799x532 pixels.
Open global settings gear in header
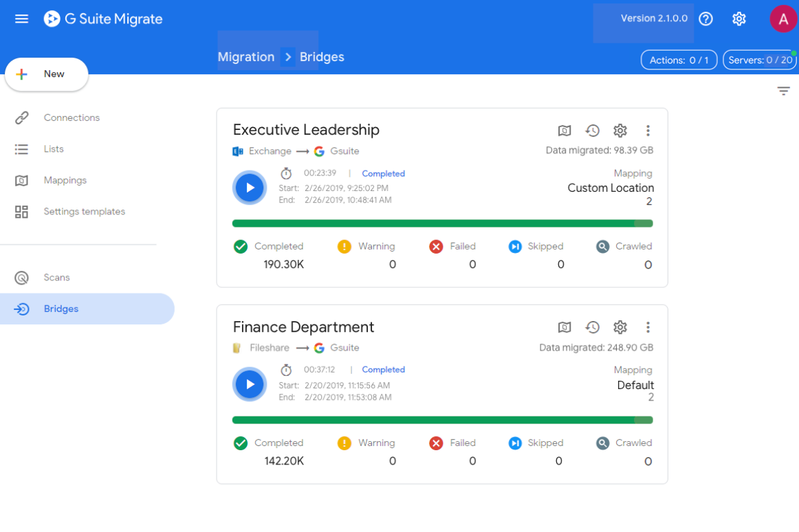pos(739,19)
